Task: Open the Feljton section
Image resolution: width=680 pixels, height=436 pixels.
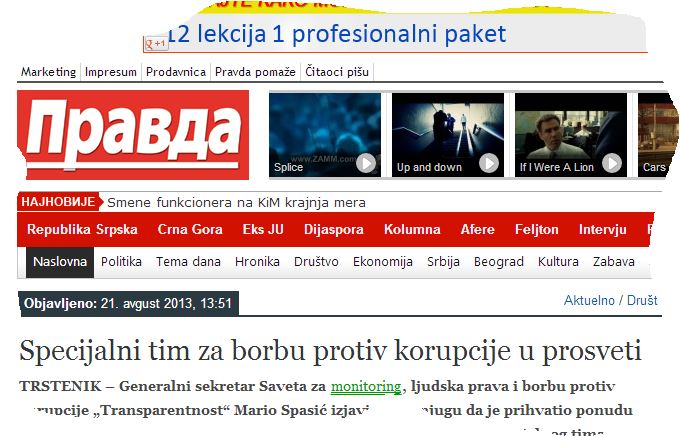Action: pyautogui.click(x=536, y=229)
